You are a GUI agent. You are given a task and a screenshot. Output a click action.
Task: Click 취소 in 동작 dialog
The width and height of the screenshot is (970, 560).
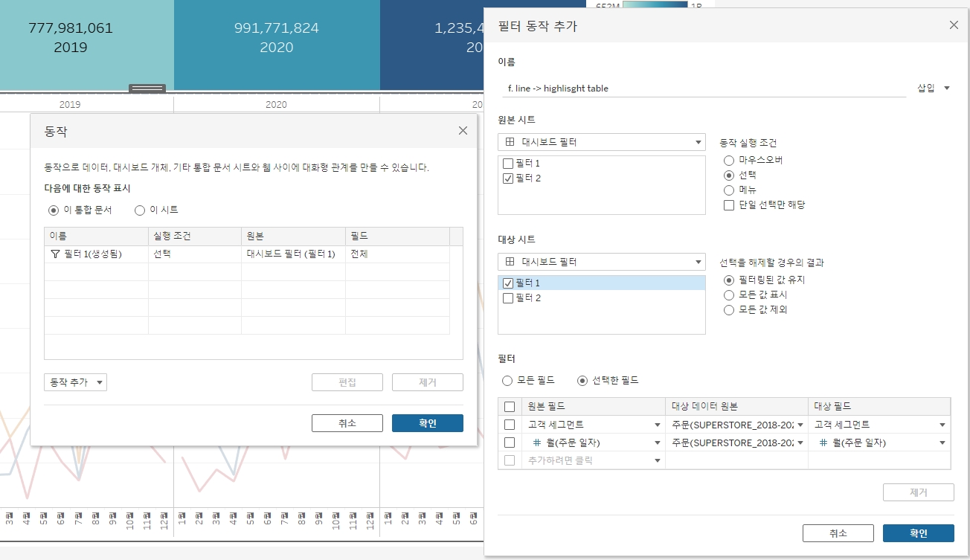[347, 423]
